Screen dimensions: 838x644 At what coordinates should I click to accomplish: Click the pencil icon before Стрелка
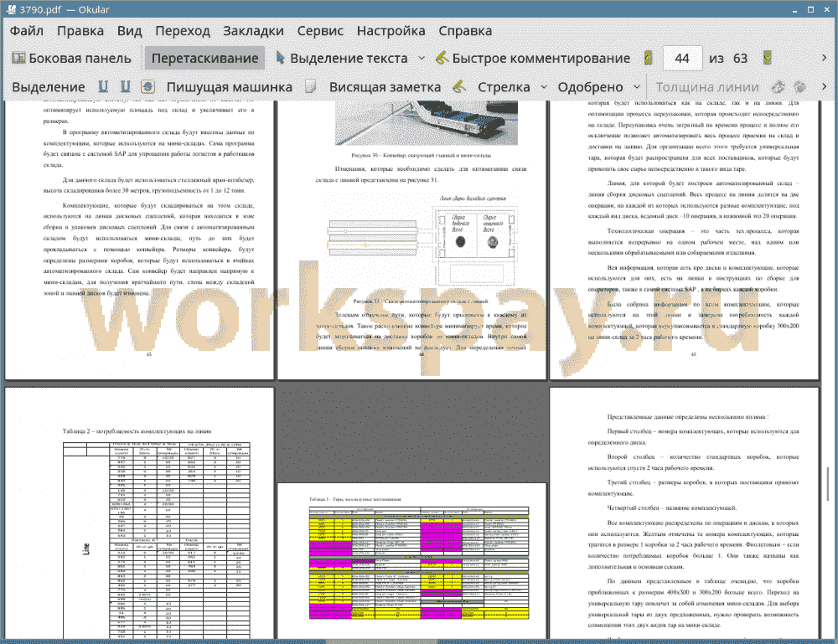(x=459, y=86)
